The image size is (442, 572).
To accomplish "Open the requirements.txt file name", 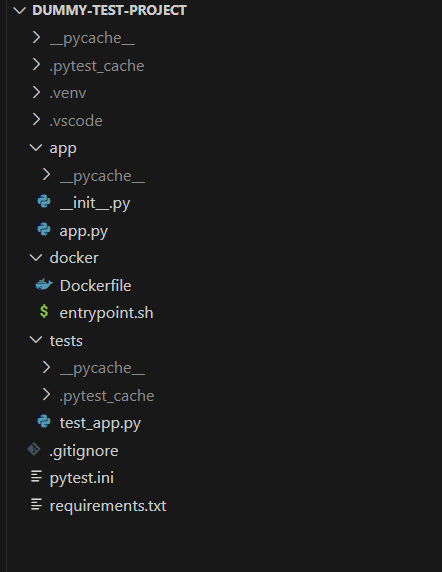I will click(x=108, y=506).
